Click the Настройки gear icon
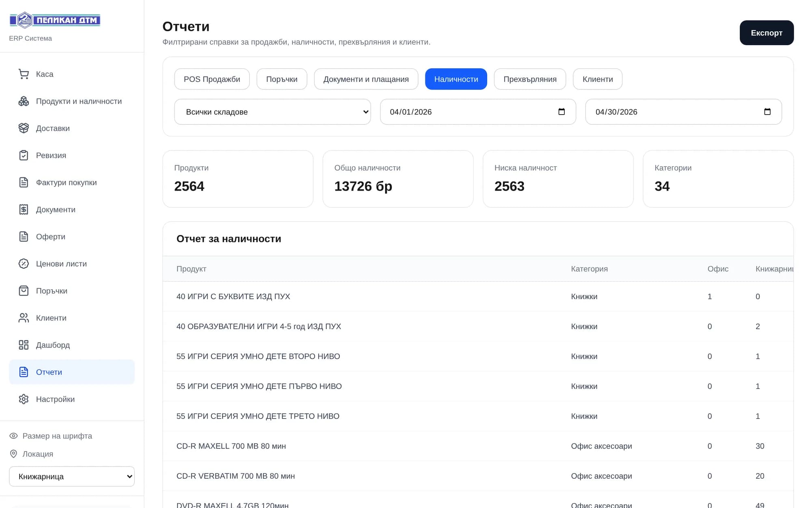The height and width of the screenshot is (508, 812). tap(24, 399)
